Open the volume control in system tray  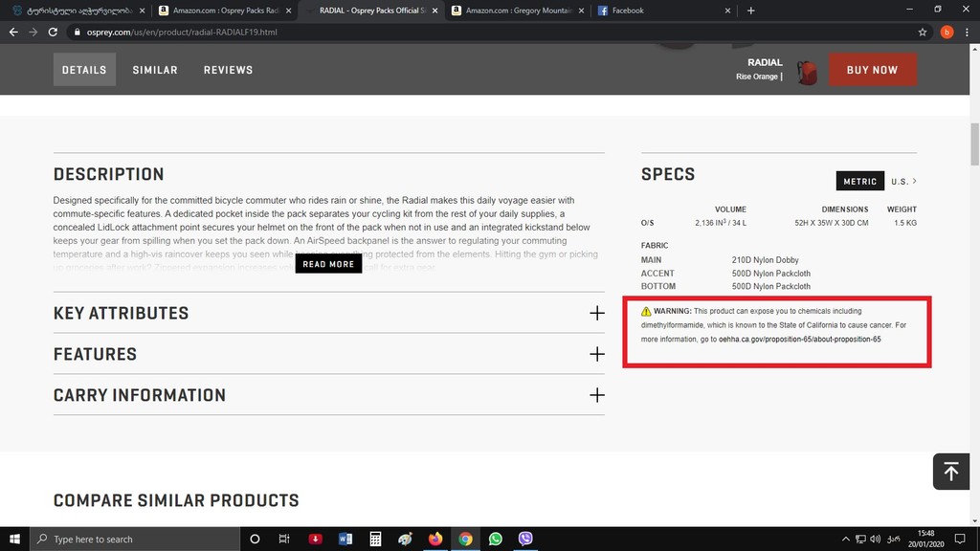[x=875, y=540]
